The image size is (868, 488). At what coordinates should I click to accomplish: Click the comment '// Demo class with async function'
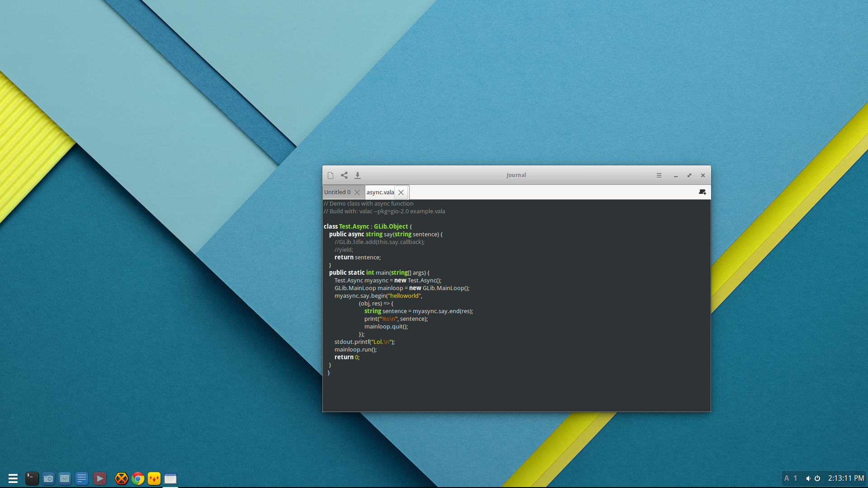click(368, 204)
